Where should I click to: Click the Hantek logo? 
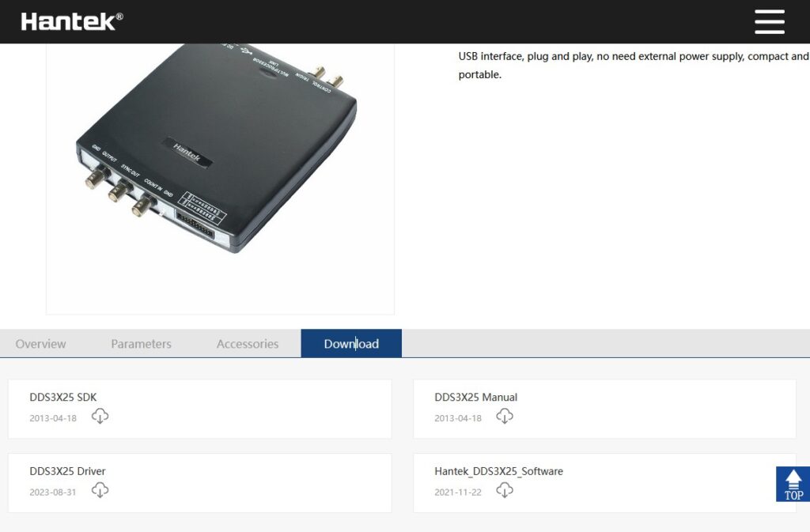click(72, 21)
